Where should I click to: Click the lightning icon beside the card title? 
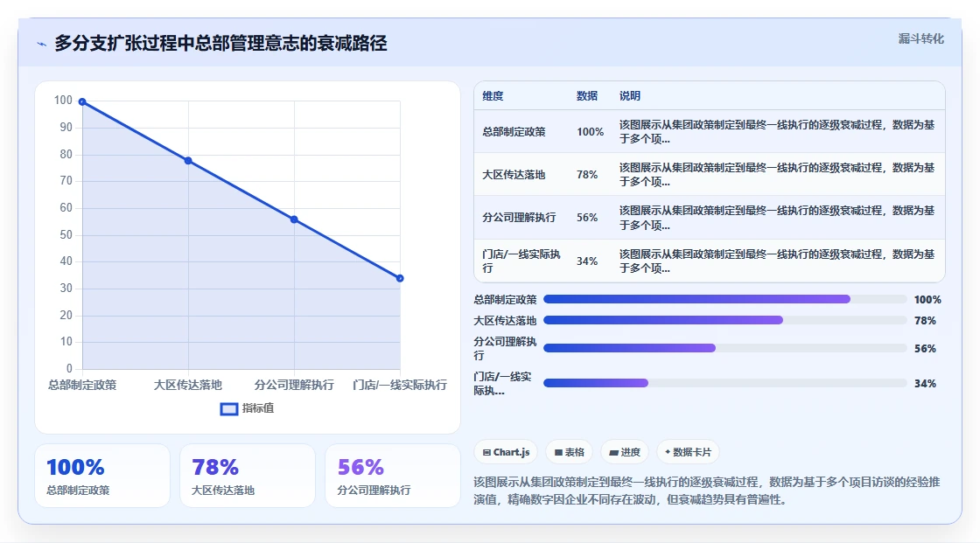click(42, 45)
